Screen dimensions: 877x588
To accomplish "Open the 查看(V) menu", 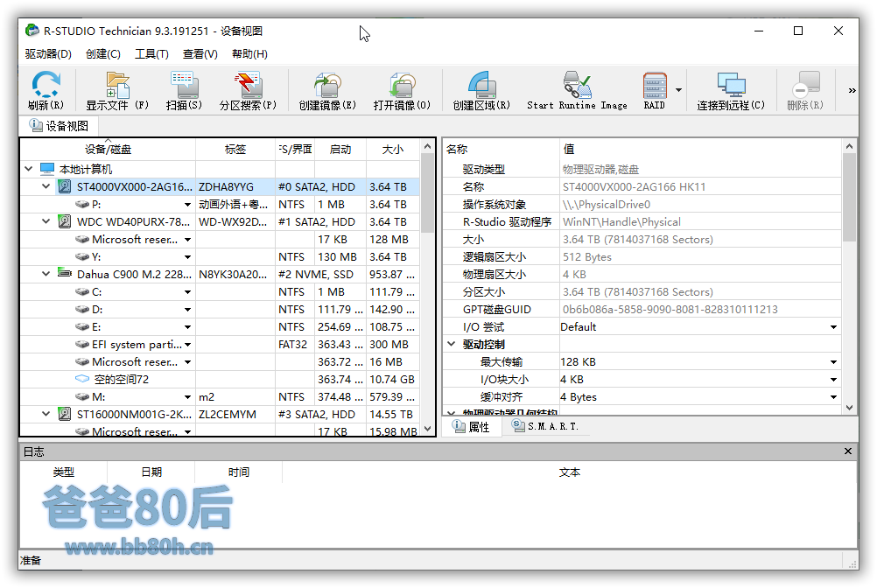I will 200,54.
